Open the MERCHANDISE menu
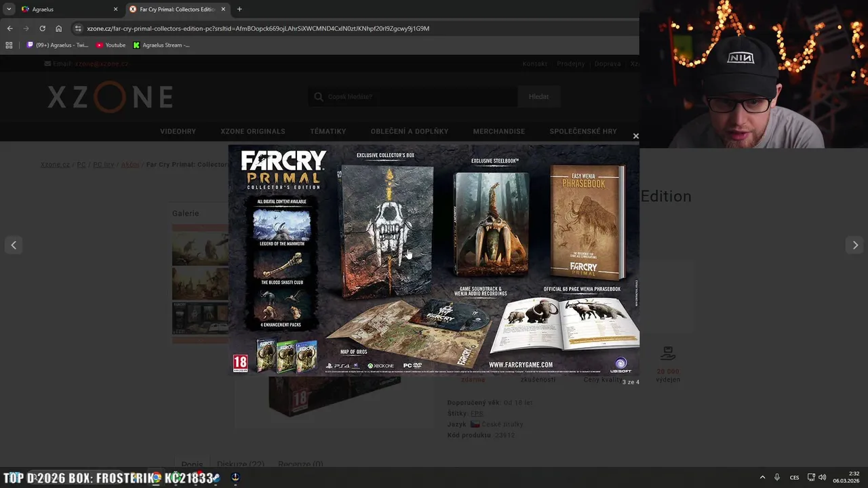Image resolution: width=868 pixels, height=488 pixels. 498,131
